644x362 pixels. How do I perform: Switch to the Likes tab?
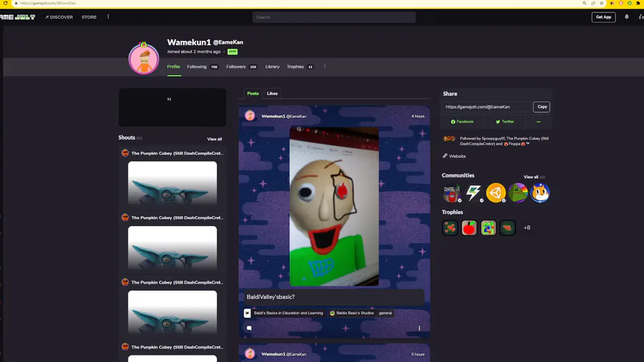coord(273,94)
